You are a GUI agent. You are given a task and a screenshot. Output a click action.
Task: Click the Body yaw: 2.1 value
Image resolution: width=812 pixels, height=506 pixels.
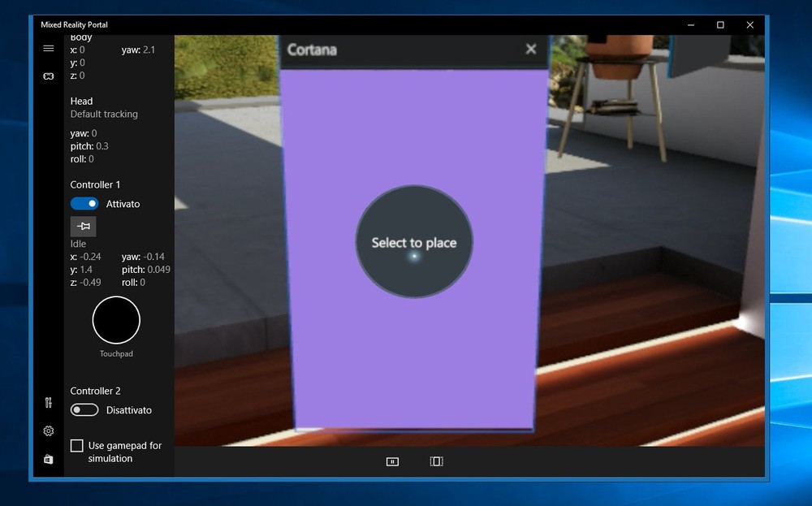coord(138,50)
